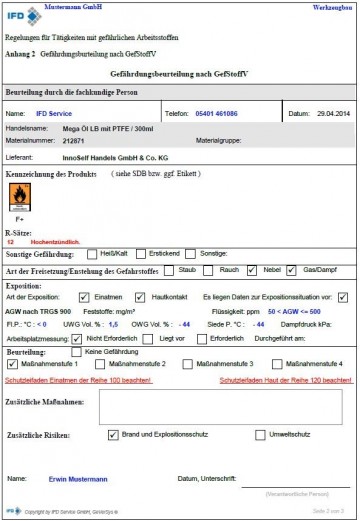This screenshot has width=360, height=521.
Task: Click the Seite 2 von 3 page indicator
Action: pos(328,511)
